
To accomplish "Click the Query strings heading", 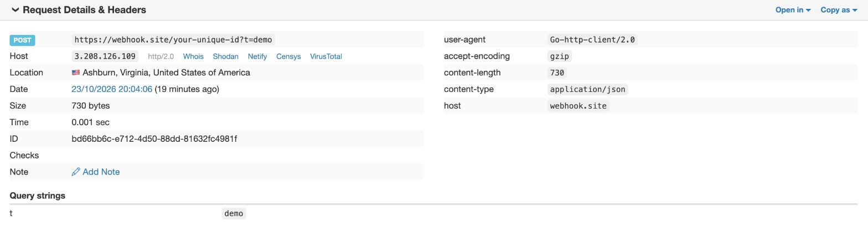I will 38,196.
